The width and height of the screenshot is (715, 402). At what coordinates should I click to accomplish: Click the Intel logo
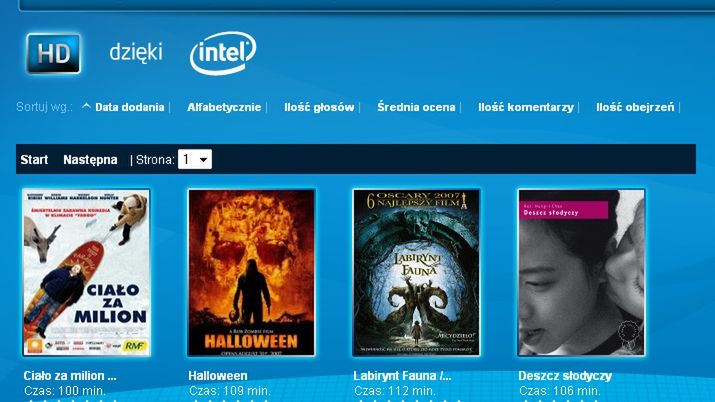click(x=223, y=52)
